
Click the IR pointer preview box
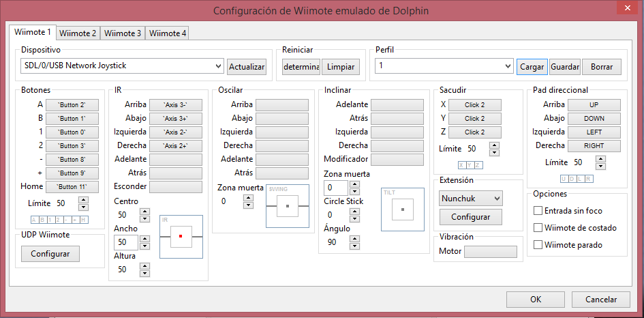point(181,236)
